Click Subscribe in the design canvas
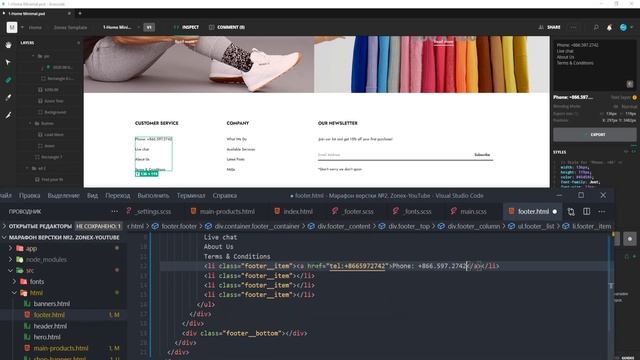 click(482, 155)
